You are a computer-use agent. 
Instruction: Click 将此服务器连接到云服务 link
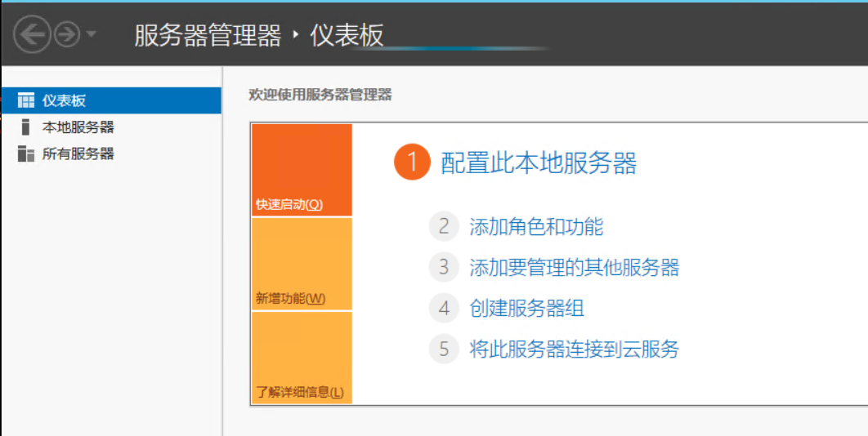coord(574,349)
